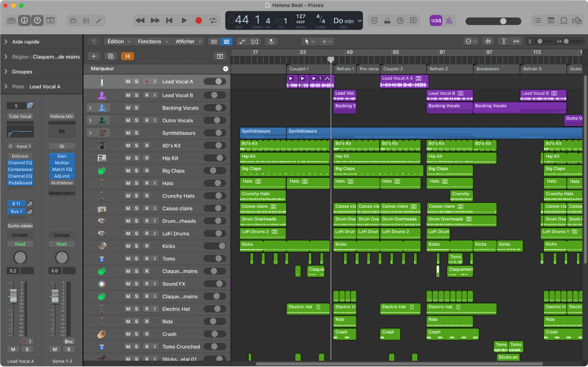Turn on count-in with the 1234 icon
Viewport: 588px width, 367px height.
click(435, 21)
